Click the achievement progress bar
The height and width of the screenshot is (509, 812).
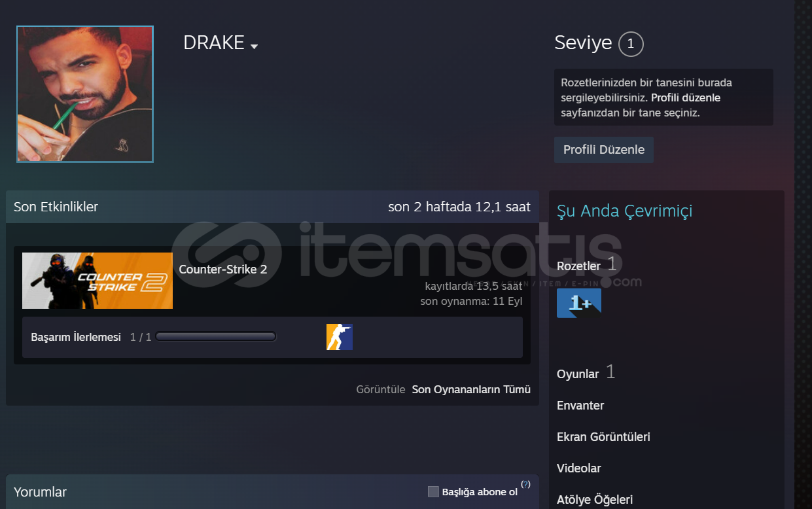216,337
